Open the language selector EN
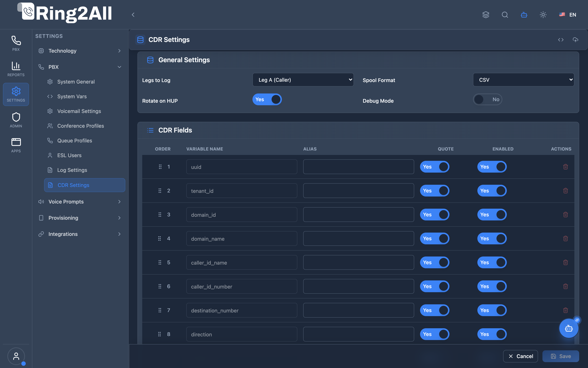588x368 pixels. [x=568, y=15]
